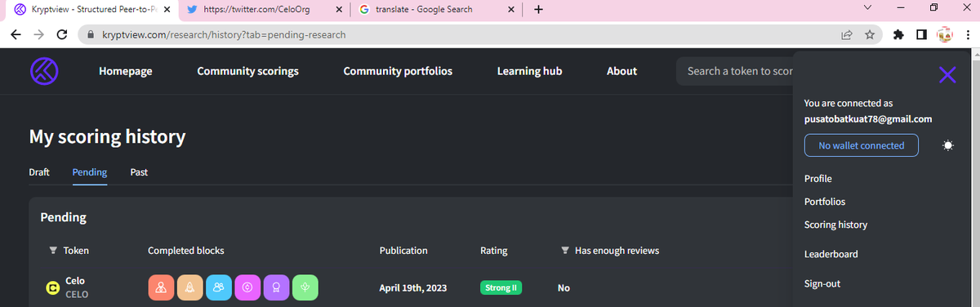Open Community scorings page
980x307 pixels.
247,71
